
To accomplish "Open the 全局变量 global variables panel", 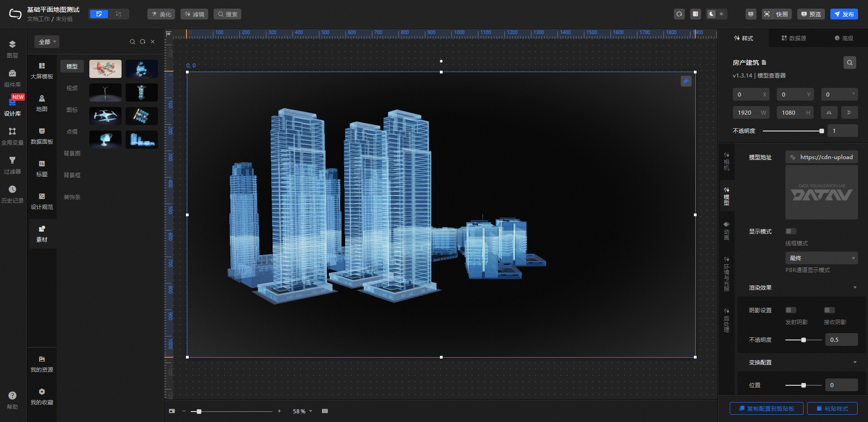I will (12, 136).
